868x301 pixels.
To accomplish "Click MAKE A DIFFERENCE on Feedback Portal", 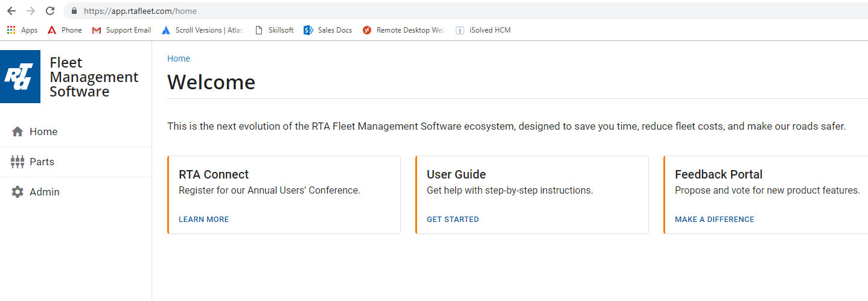I will [x=714, y=220].
